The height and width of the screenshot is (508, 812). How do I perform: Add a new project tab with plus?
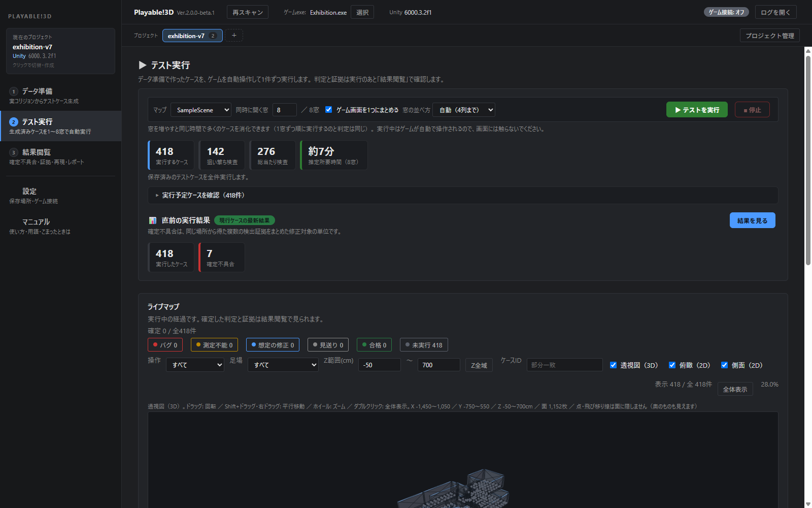click(x=234, y=36)
